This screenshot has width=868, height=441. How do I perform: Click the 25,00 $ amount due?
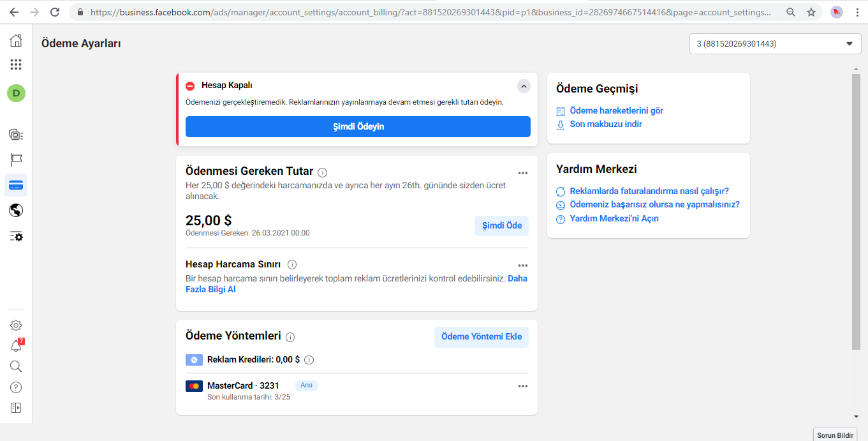(209, 221)
